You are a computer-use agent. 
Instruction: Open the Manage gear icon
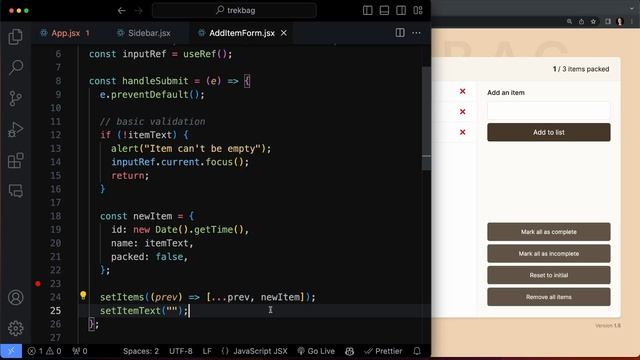pos(16,328)
